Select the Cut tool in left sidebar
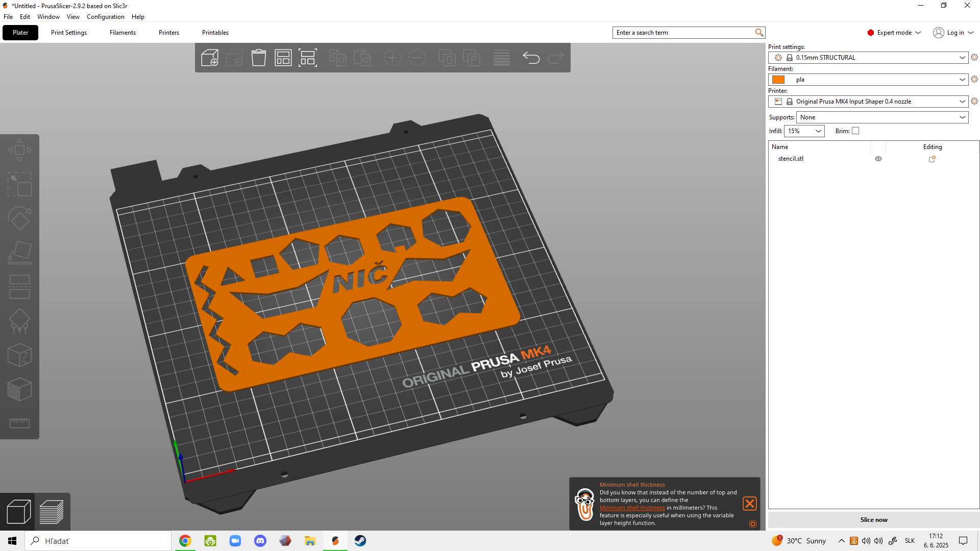Screen dimensions: 980x551 click(19, 287)
